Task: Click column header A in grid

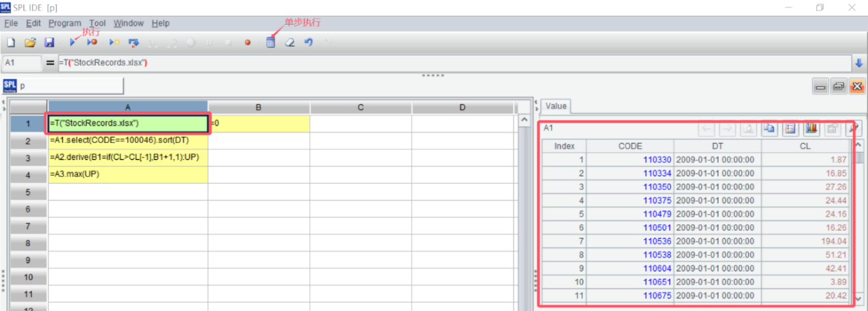Action: coord(128,107)
